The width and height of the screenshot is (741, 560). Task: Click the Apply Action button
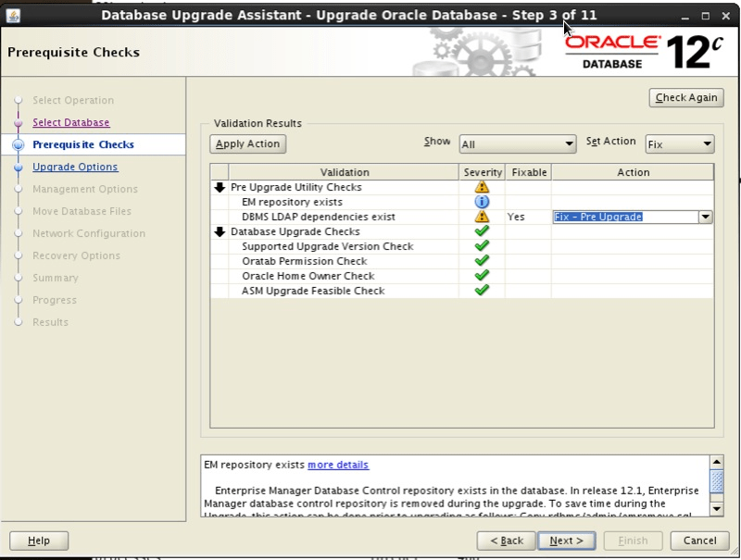247,143
